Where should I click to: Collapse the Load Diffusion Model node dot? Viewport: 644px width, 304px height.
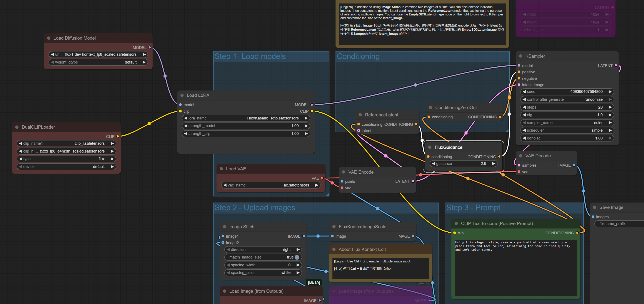(49, 38)
